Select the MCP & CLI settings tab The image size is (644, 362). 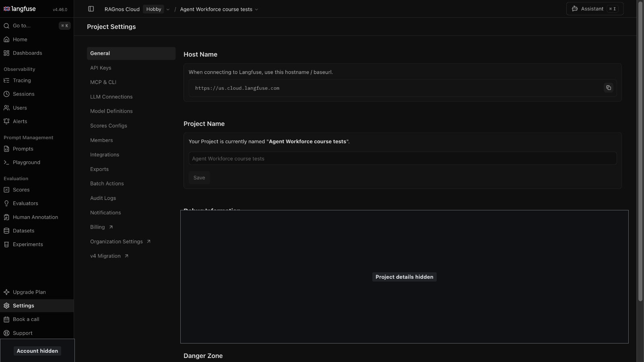[131, 82]
